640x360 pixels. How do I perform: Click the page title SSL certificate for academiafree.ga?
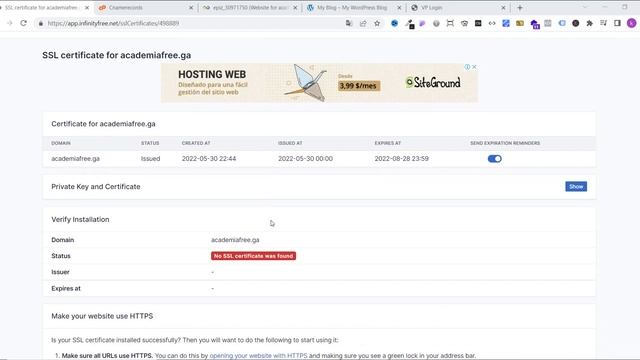(117, 55)
